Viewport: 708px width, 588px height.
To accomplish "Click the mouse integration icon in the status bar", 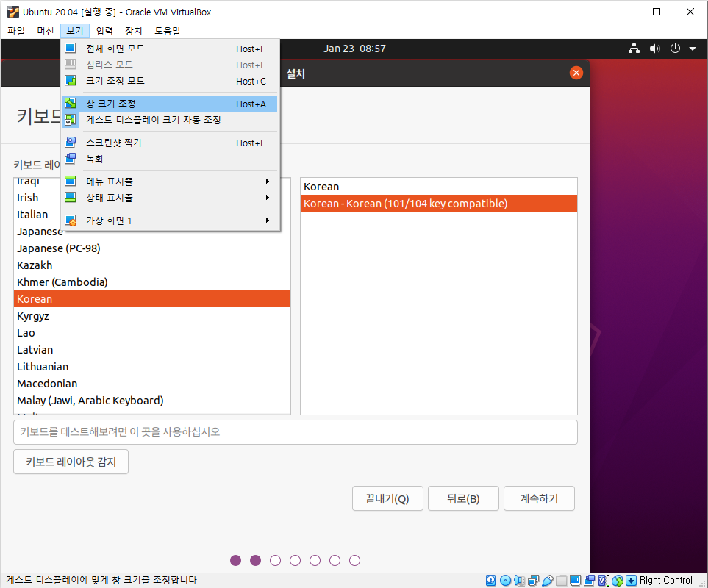I will (x=618, y=581).
